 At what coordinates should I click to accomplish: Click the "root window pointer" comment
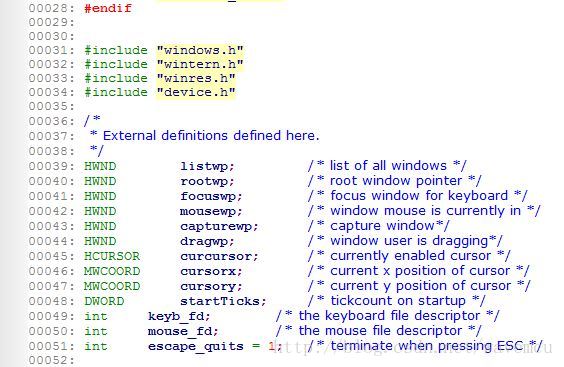(396, 181)
